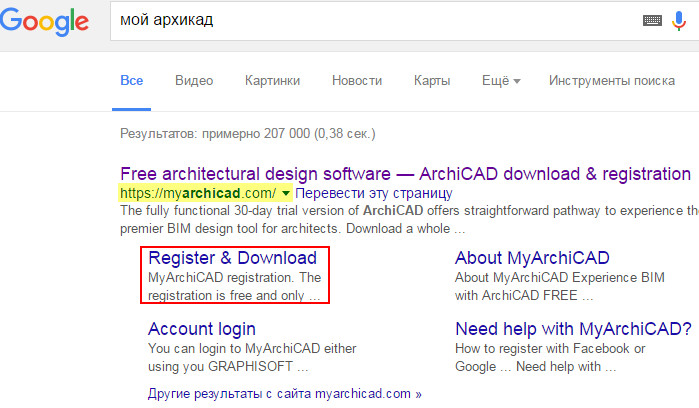
Task: Open the 'Need help with MyArchiCAD?' sitelink
Action: click(573, 329)
